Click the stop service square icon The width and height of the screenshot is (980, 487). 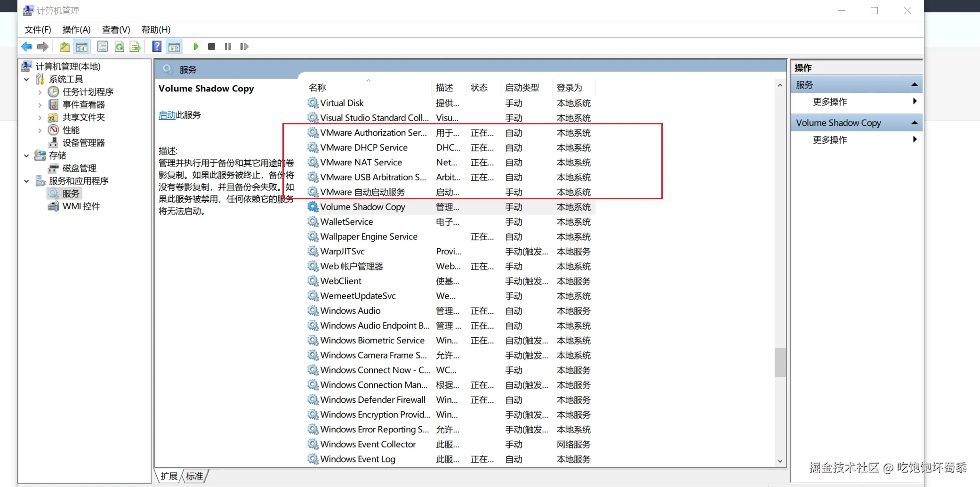pos(211,46)
